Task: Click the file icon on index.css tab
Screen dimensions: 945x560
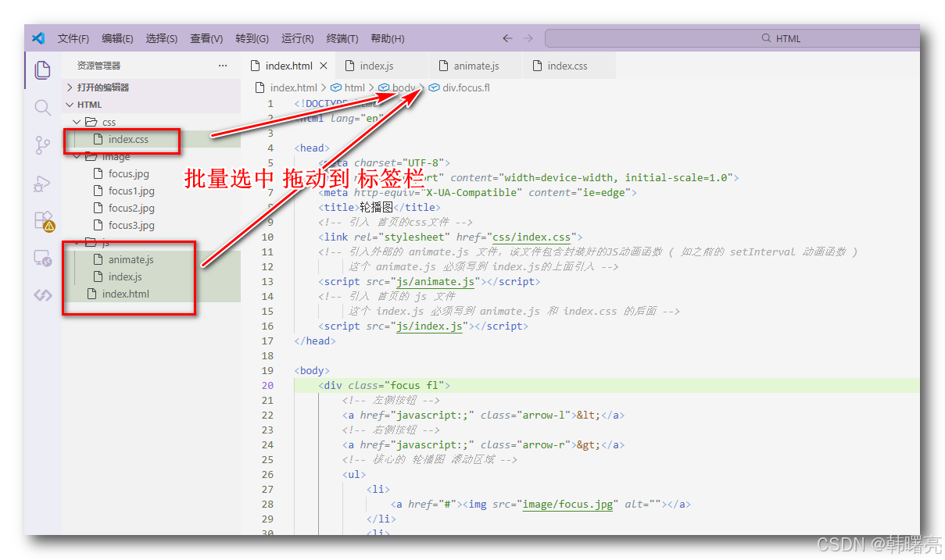Action: [537, 66]
